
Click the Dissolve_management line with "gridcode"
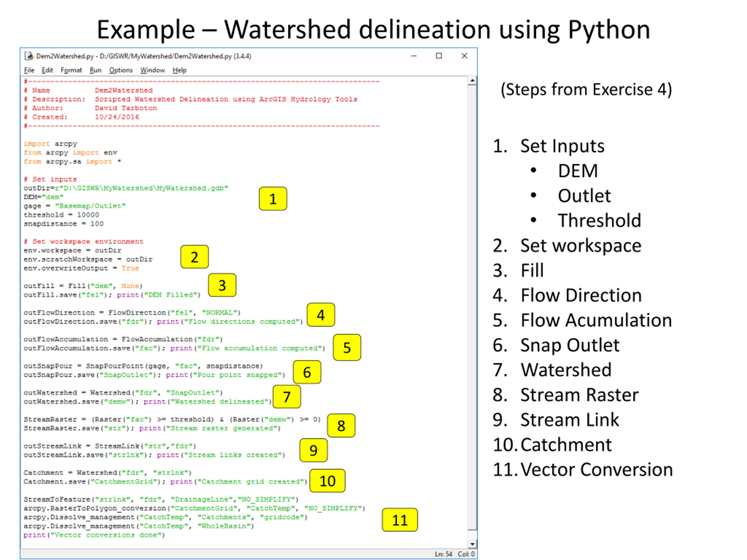tap(165, 517)
